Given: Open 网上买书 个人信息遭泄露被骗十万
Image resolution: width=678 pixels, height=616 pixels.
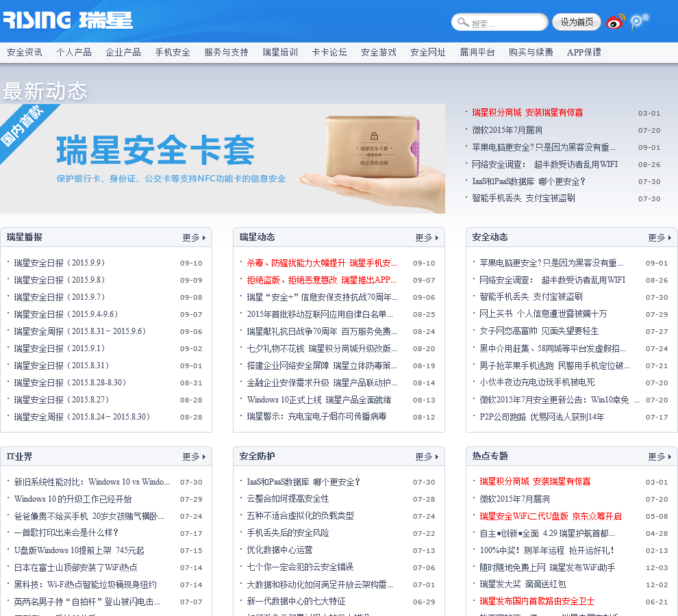Looking at the screenshot, I should click(x=543, y=314).
